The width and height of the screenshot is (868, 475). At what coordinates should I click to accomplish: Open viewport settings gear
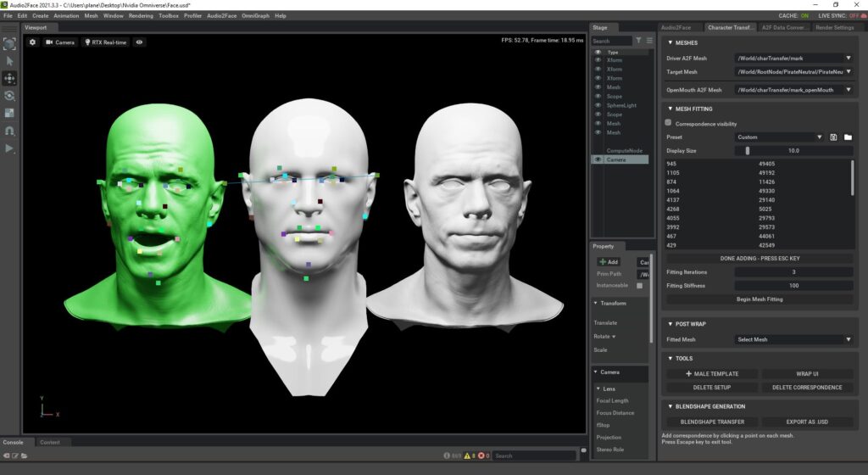[x=33, y=42]
